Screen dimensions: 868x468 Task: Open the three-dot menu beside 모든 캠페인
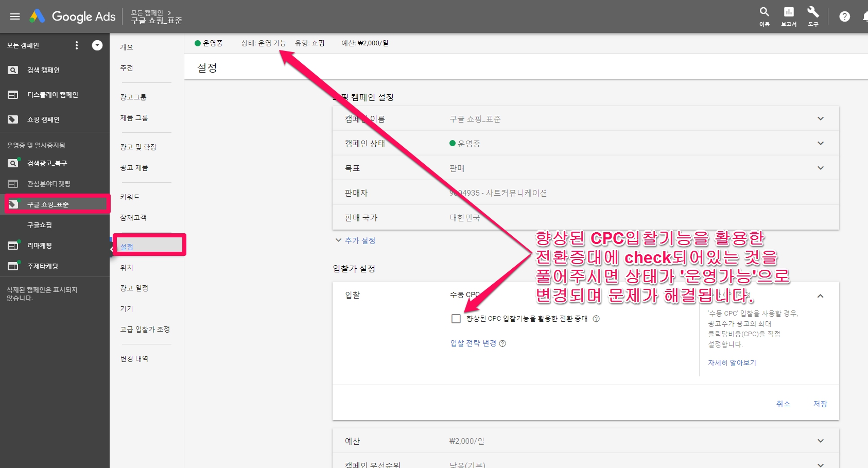point(77,45)
